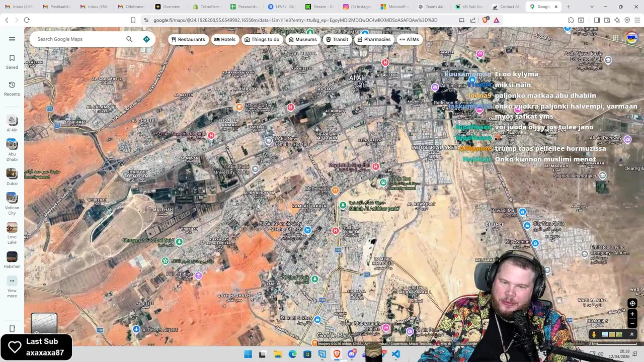Switch to the Microsoft browser tab
The height and width of the screenshot is (362, 644).
395,7
